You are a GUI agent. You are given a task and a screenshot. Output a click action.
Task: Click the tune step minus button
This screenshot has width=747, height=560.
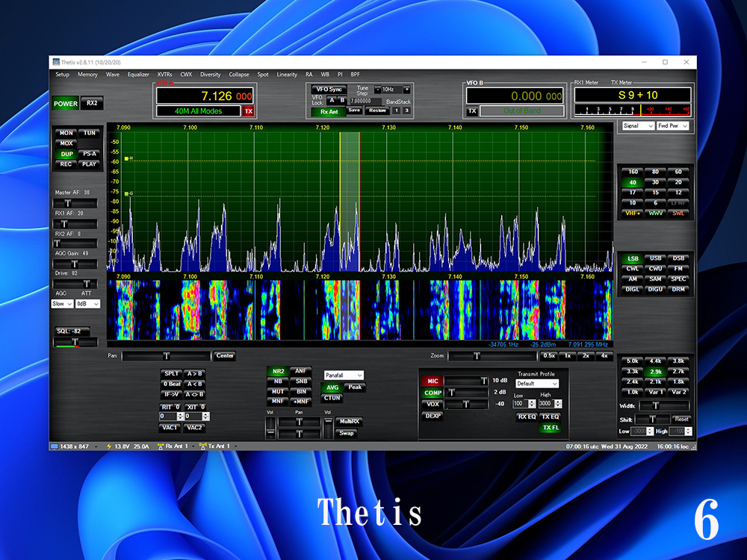click(378, 89)
